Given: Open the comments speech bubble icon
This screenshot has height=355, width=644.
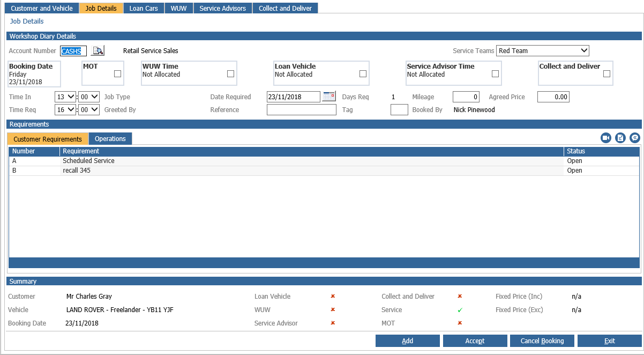Looking at the screenshot, I should click(x=635, y=137).
